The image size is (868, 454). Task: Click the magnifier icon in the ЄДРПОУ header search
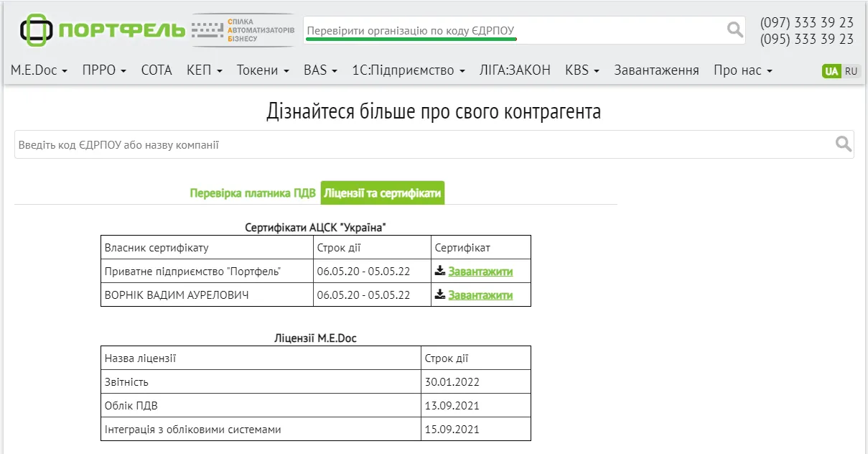coord(735,29)
